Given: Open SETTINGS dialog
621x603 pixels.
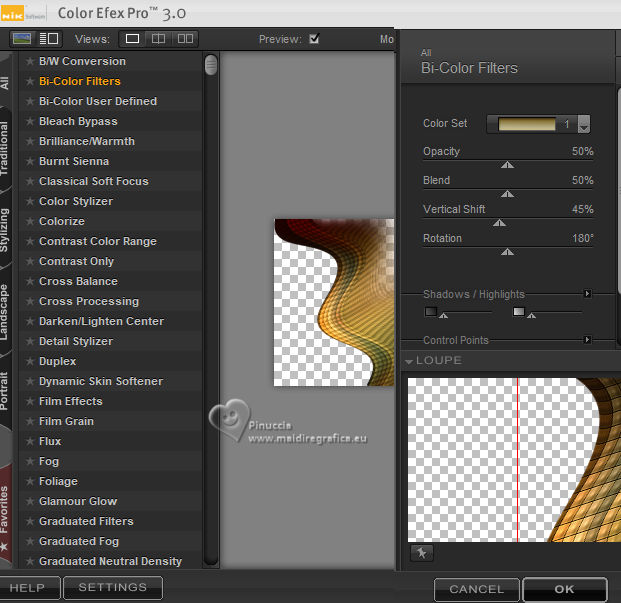Looking at the screenshot, I should point(113,588).
